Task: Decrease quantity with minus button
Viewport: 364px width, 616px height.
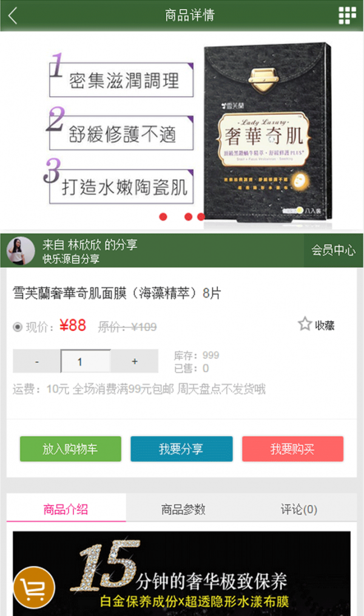Action: coord(37,361)
